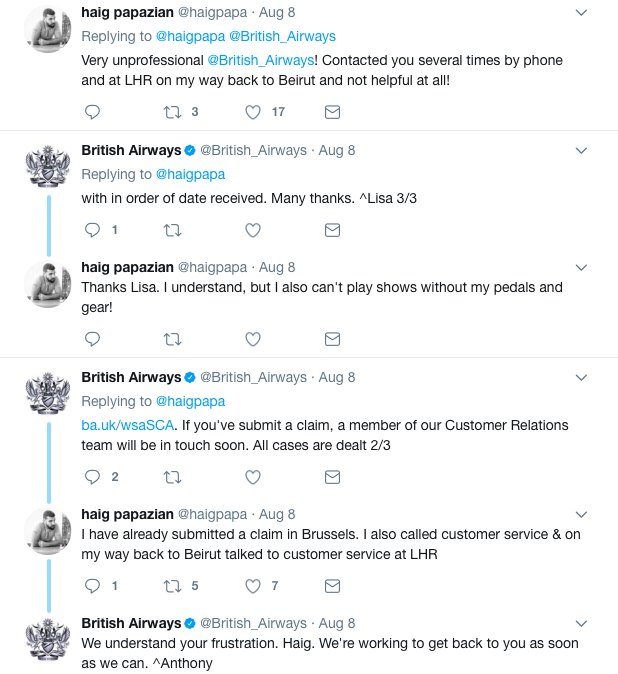Open the Aug 8 timestamp on 'Thanks Lisa' tweet
618x674 pixels.
[277, 267]
